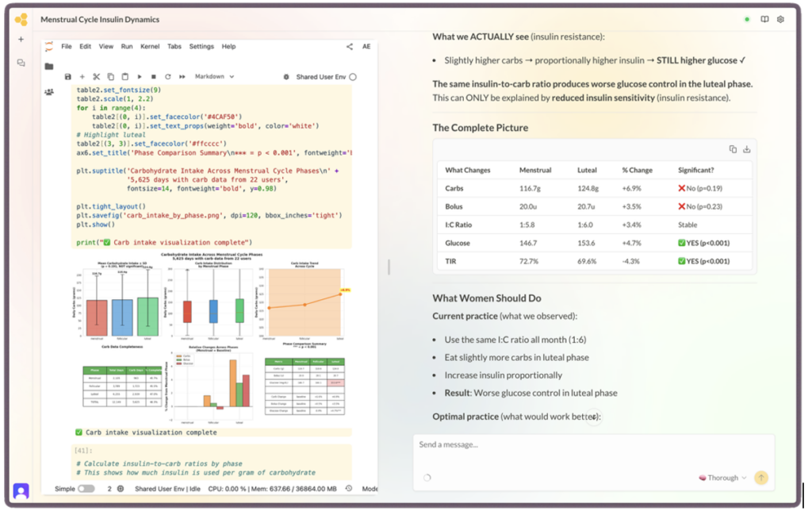Toggle the Simple mode switch
This screenshot has height=515, width=812.
[x=86, y=489]
